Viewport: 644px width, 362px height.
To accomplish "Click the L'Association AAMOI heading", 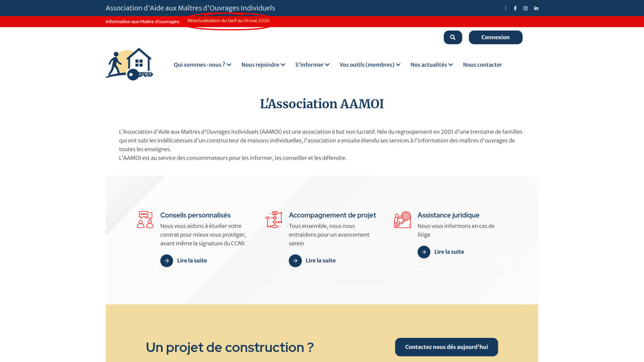I will pyautogui.click(x=322, y=104).
